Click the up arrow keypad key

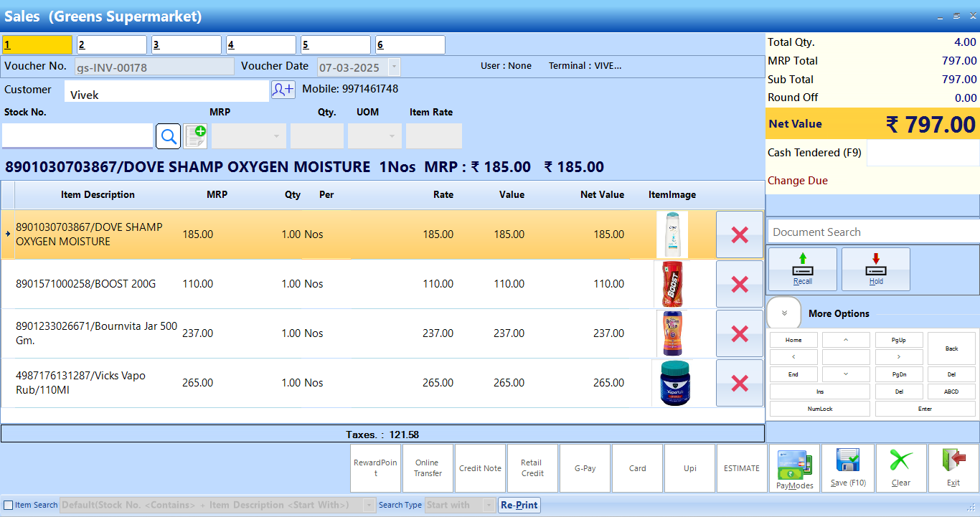[x=846, y=340]
